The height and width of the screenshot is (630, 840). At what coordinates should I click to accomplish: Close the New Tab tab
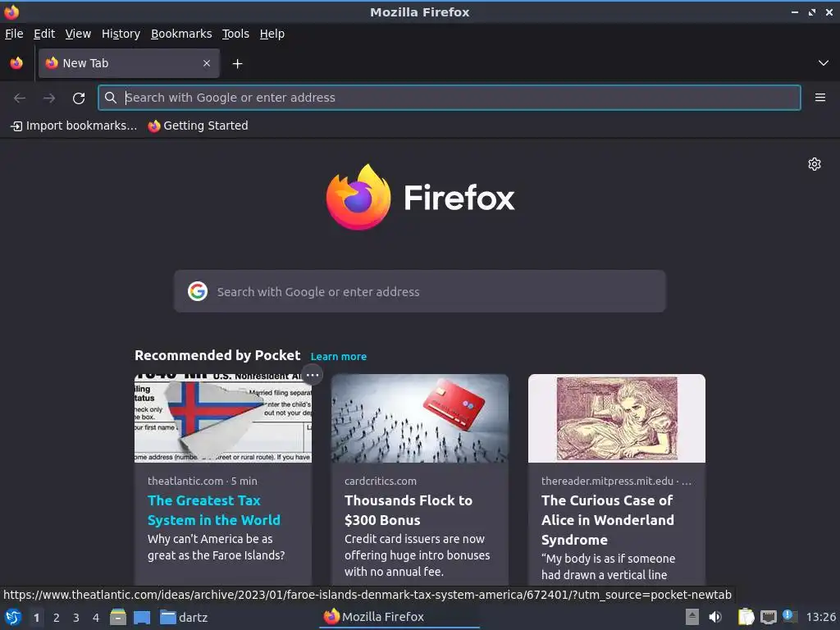pyautogui.click(x=206, y=63)
